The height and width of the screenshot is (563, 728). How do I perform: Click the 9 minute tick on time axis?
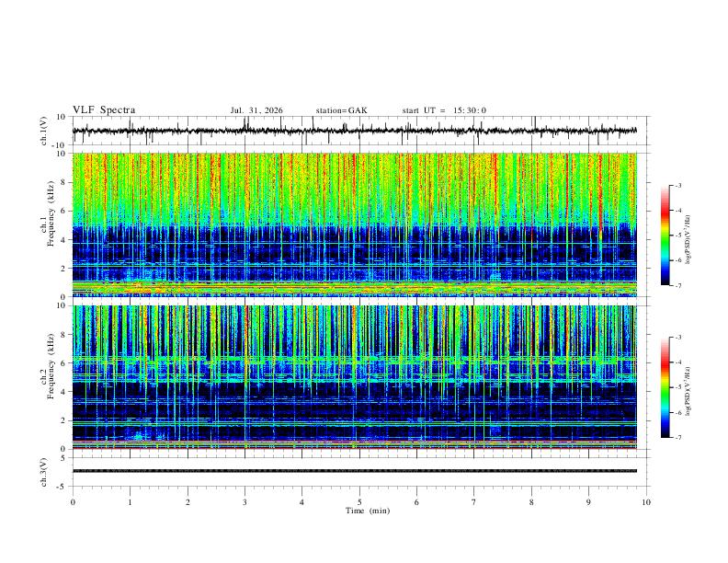588,502
